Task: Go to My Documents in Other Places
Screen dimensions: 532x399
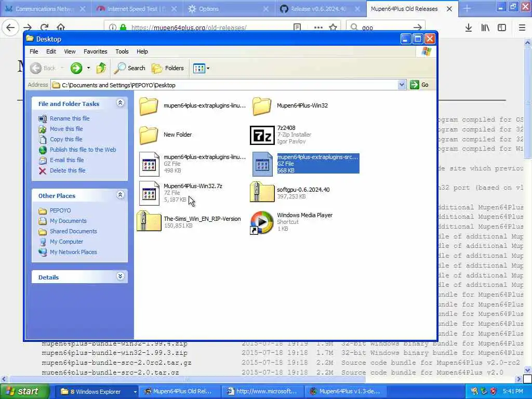Action: (x=68, y=221)
